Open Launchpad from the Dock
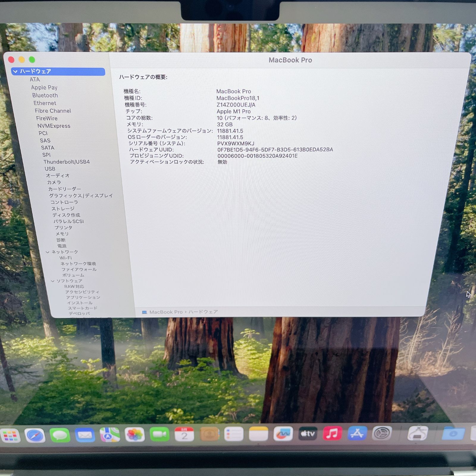Screen dimensions: 476x476 click(11, 436)
